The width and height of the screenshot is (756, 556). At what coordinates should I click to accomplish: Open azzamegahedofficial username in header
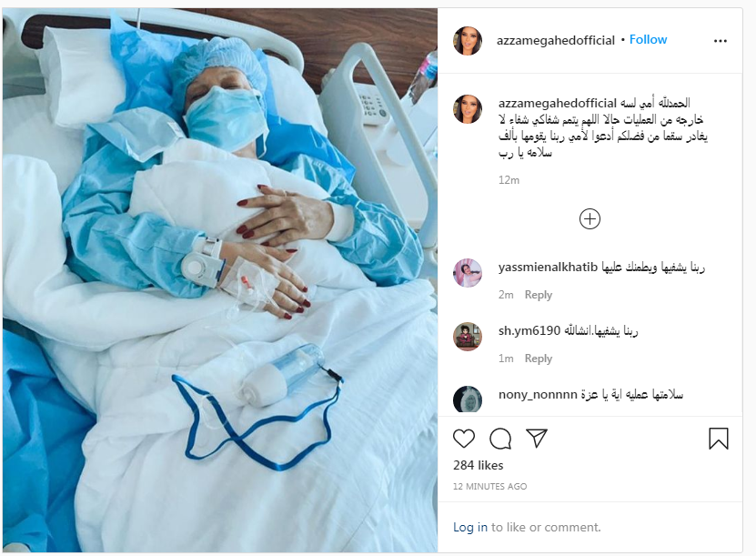556,41
